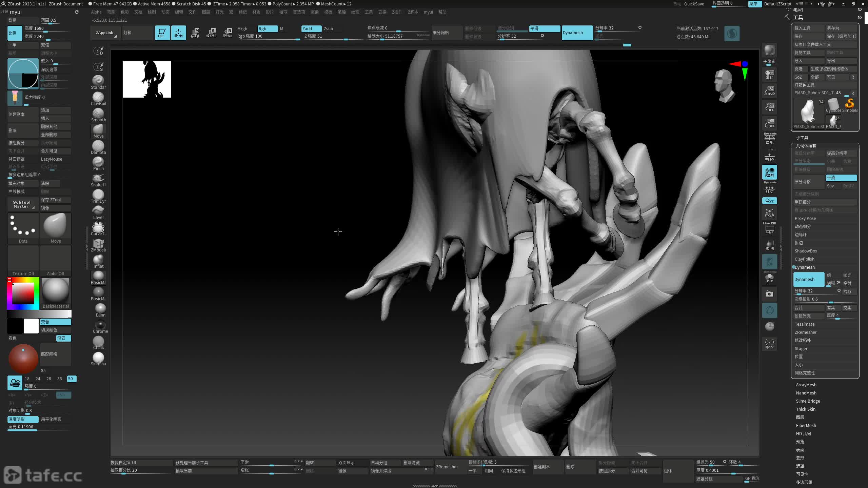This screenshot has height=488, width=868.
Task: Click the PolyF Line Fill icon
Action: (x=769, y=228)
